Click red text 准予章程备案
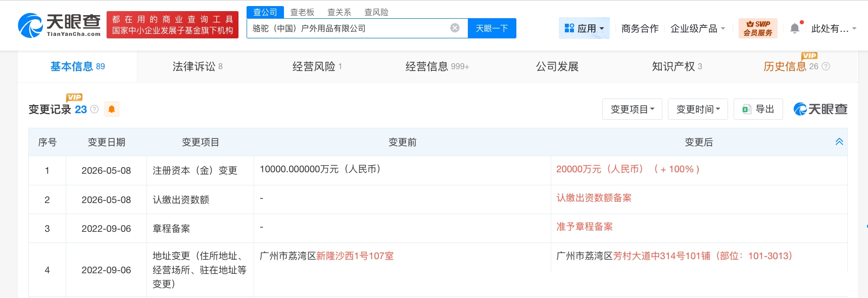Screen dimensions: 868x298 (x=585, y=227)
